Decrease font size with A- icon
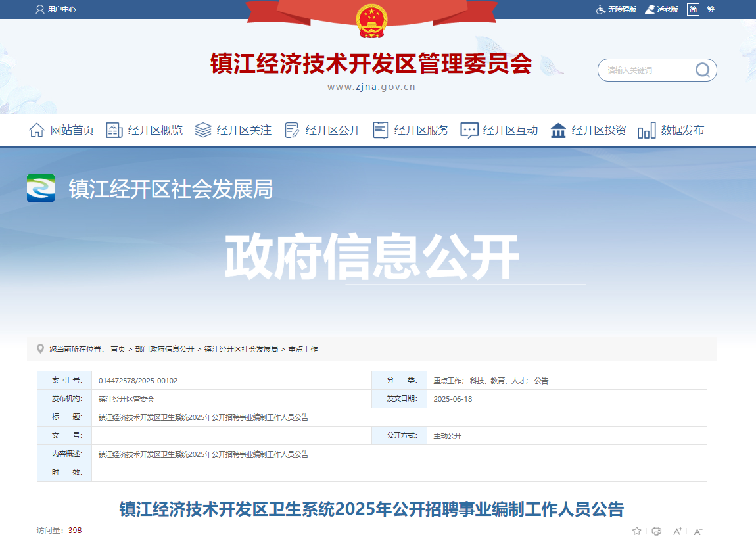 tap(697, 531)
